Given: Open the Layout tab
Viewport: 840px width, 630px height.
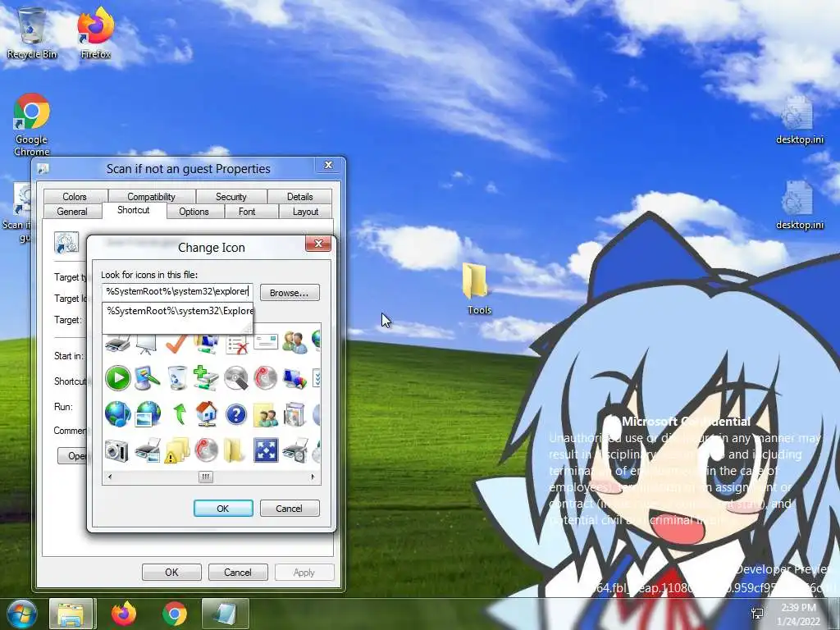Looking at the screenshot, I should (x=305, y=212).
